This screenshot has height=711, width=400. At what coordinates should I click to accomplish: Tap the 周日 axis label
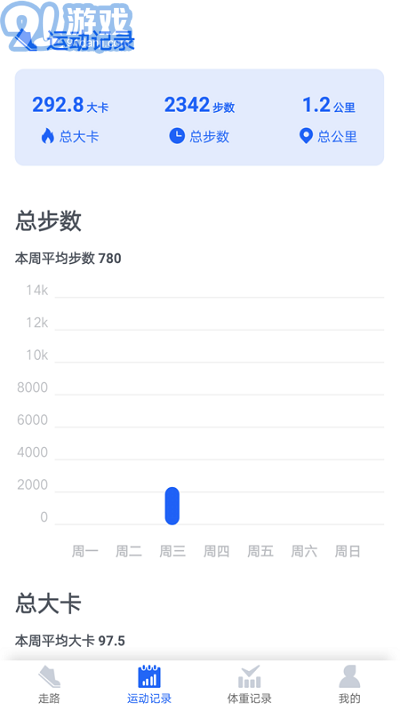point(348,551)
